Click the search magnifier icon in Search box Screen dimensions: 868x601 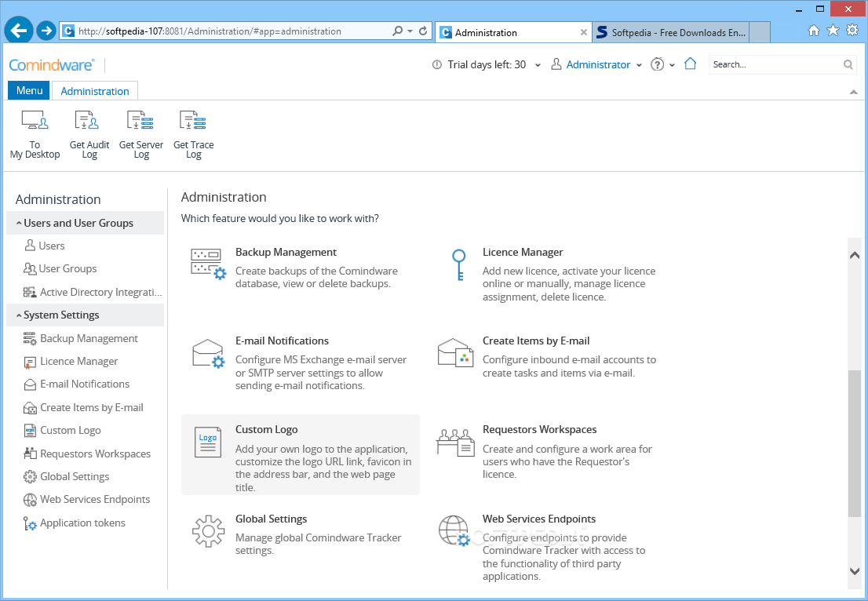(848, 65)
